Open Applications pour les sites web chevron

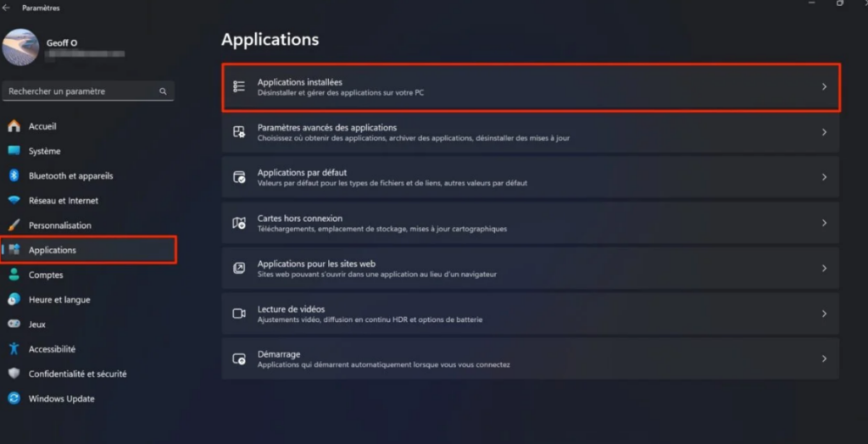pos(824,269)
